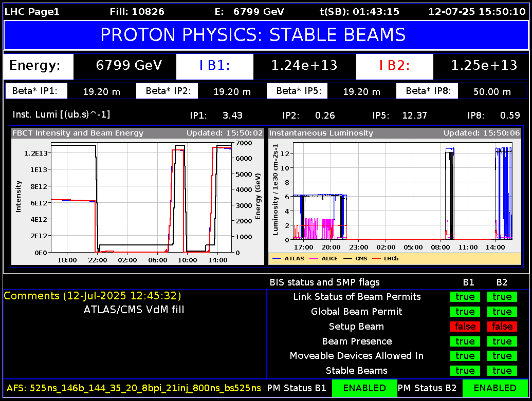Select the Stable Beams B1 true flag

coord(465,371)
